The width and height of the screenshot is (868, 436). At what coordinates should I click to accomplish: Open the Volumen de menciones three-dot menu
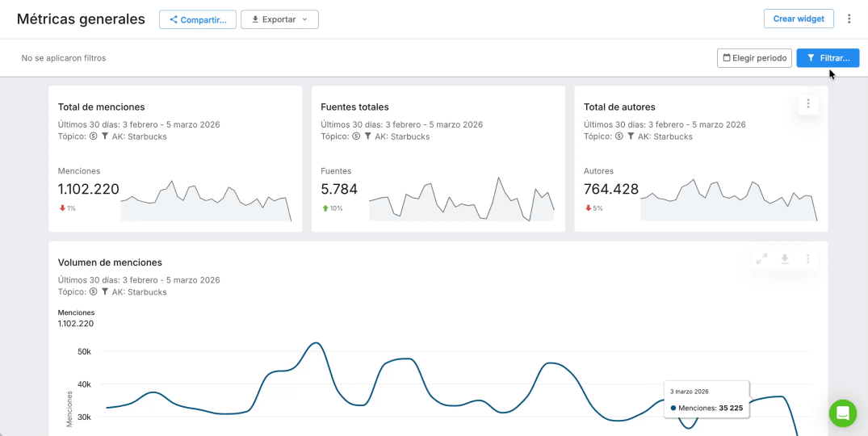point(808,258)
